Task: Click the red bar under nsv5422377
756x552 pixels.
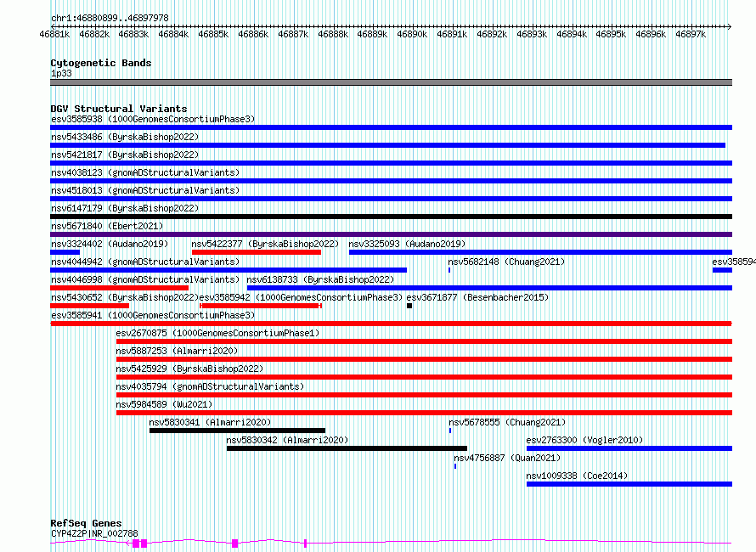Action: click(257, 252)
